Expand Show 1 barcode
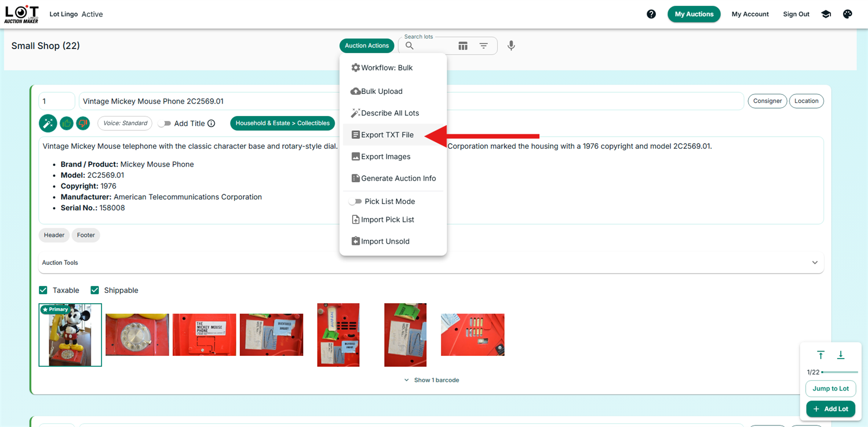The height and width of the screenshot is (427, 868). (432, 380)
